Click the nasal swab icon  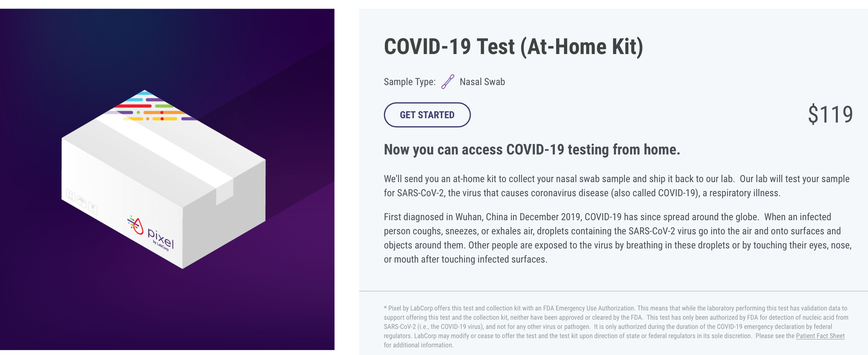tap(448, 82)
